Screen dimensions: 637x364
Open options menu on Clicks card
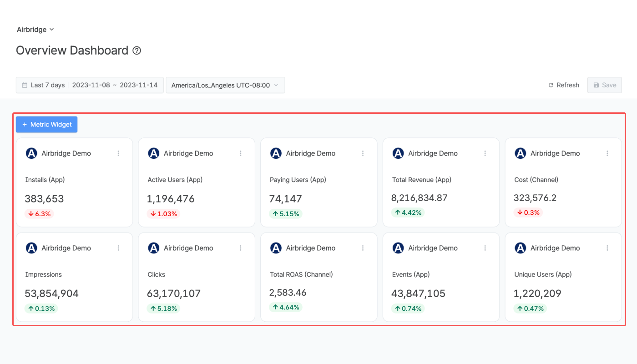241,248
